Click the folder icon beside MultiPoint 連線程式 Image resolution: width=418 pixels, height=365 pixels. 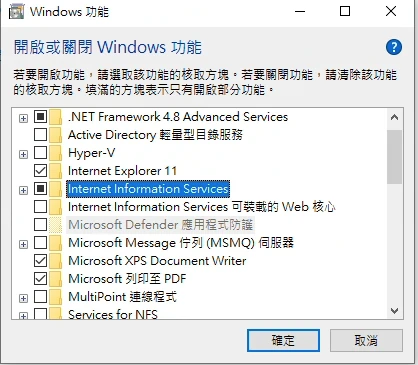pos(55,297)
